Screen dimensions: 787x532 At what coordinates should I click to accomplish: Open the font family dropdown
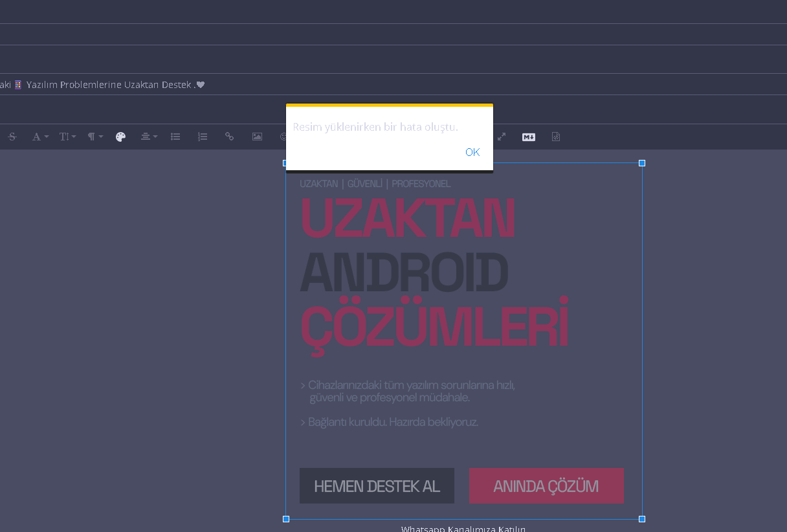40,137
